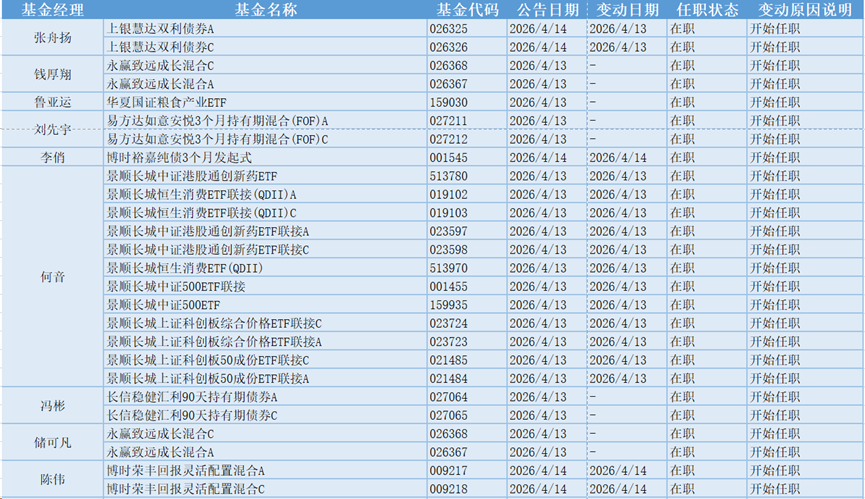Select the 变动原因说明 column header
This screenshot has height=499, width=865.
[802, 9]
